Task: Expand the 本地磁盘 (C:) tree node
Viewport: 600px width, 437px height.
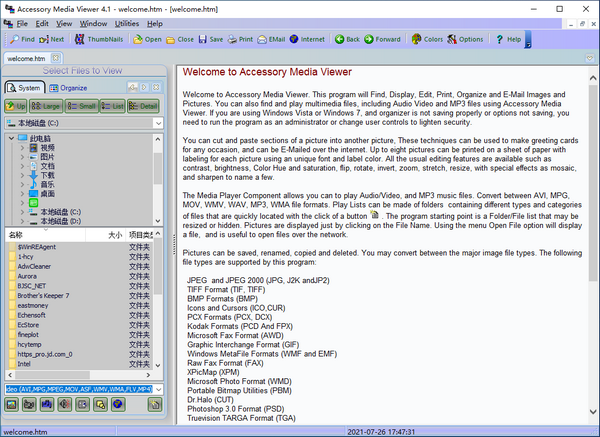Action: (x=22, y=212)
